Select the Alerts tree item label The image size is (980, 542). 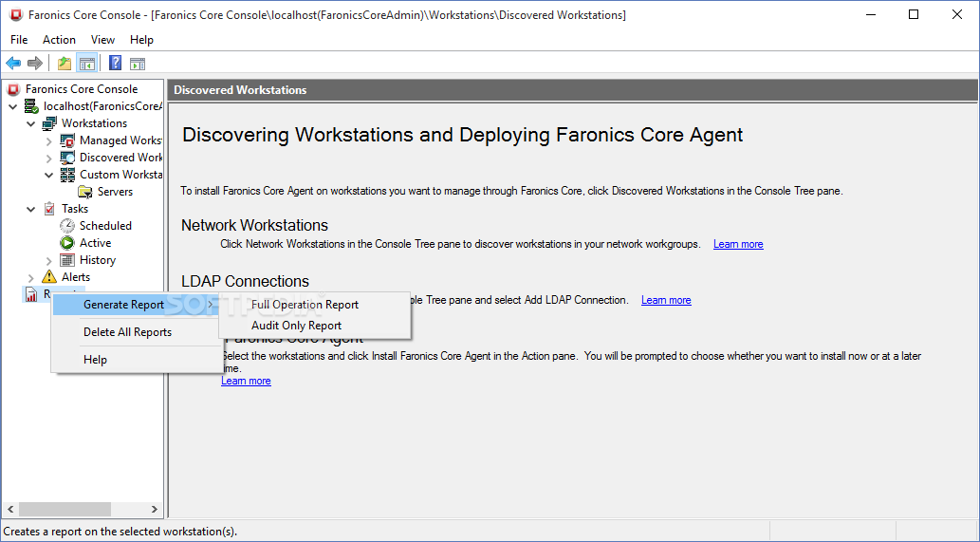(76, 276)
